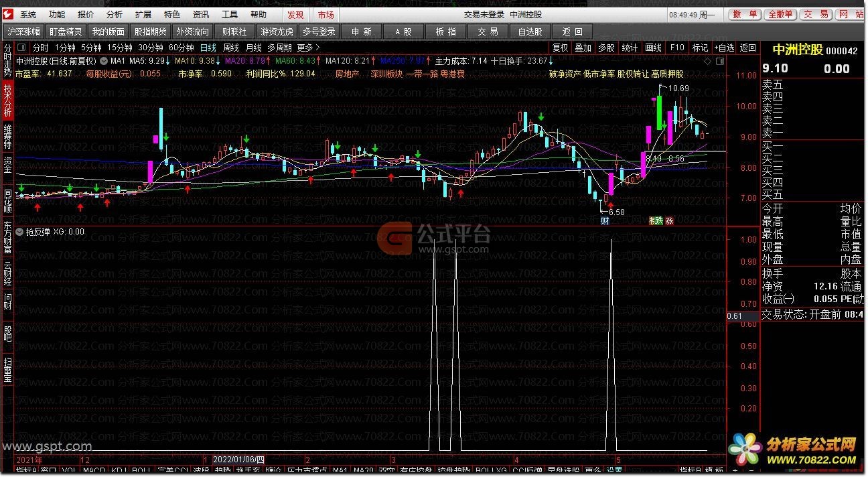
Task: Open the 资讯 menu
Action: click(x=201, y=14)
